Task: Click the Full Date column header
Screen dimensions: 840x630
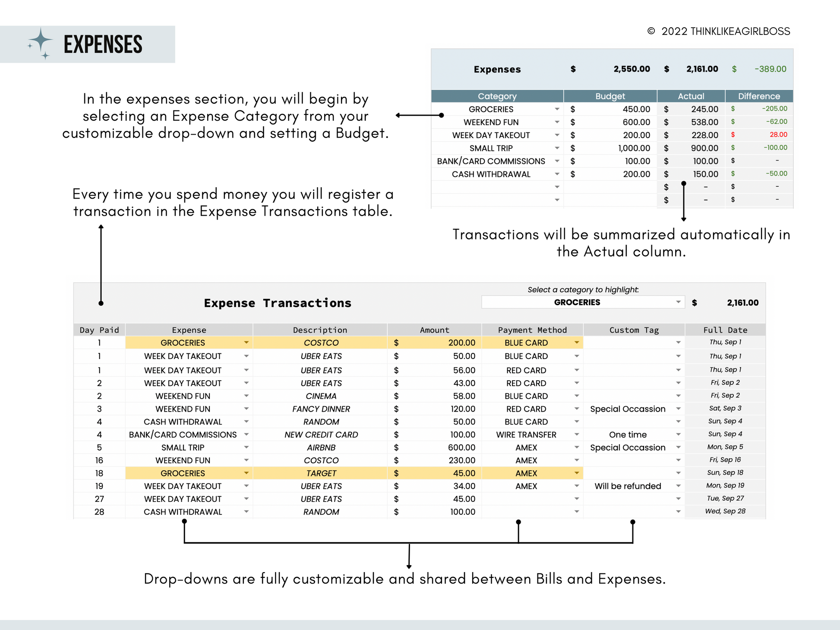Action: coord(725,330)
